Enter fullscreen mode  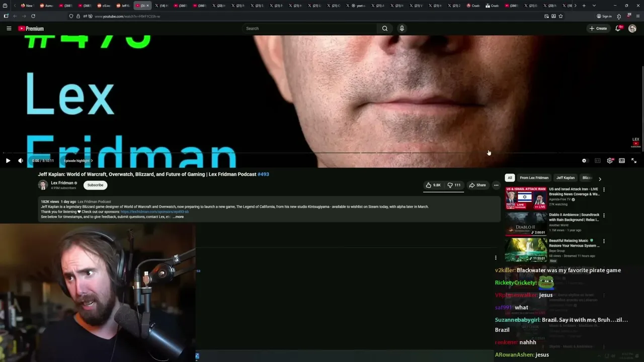tap(634, 161)
